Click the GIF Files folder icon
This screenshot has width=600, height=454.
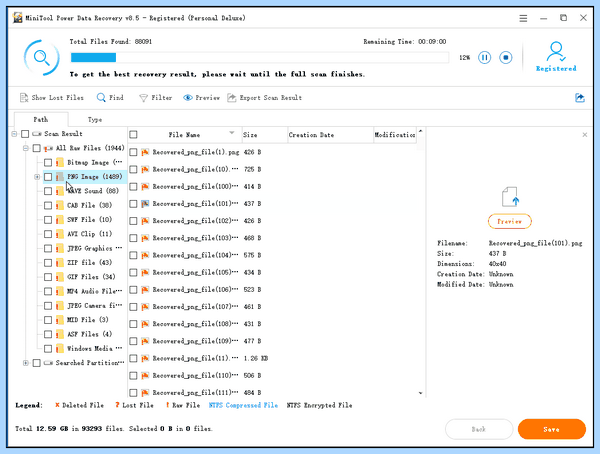coord(60,277)
